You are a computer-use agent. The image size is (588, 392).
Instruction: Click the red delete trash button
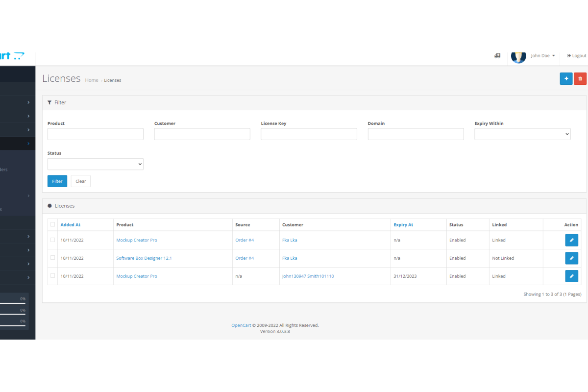(580, 78)
